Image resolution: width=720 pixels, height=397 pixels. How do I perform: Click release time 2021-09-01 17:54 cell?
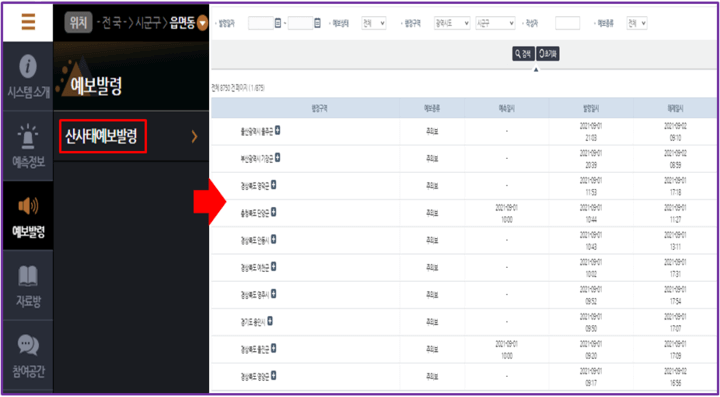[x=675, y=294]
